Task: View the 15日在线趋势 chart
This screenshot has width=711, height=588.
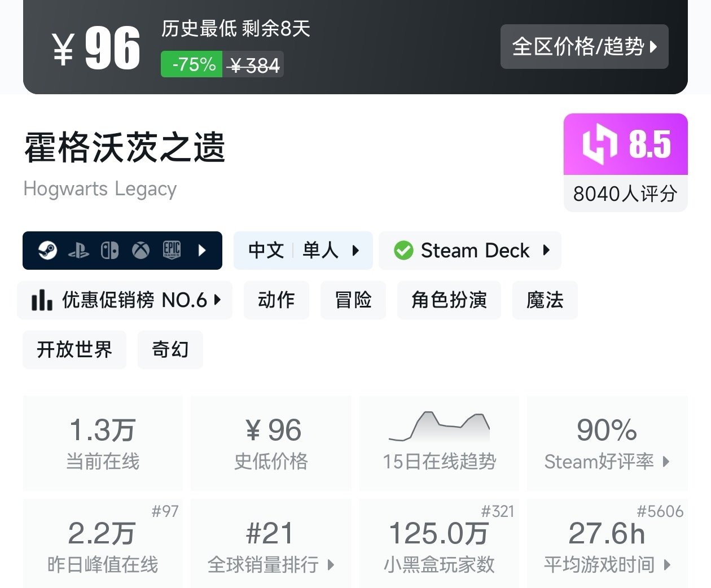Action: [439, 443]
